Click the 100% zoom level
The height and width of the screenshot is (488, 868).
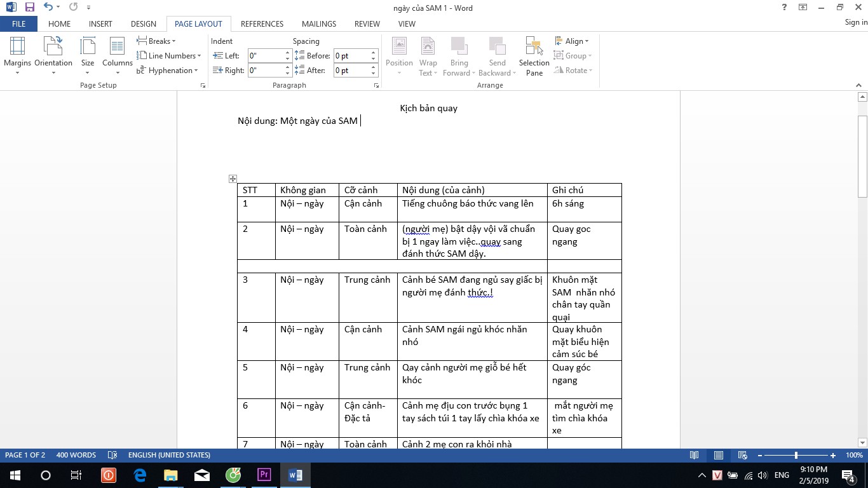coord(854,456)
